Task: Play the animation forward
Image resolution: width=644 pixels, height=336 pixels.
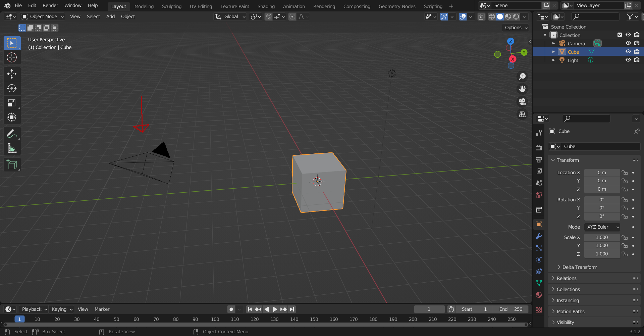Action: pos(275,309)
